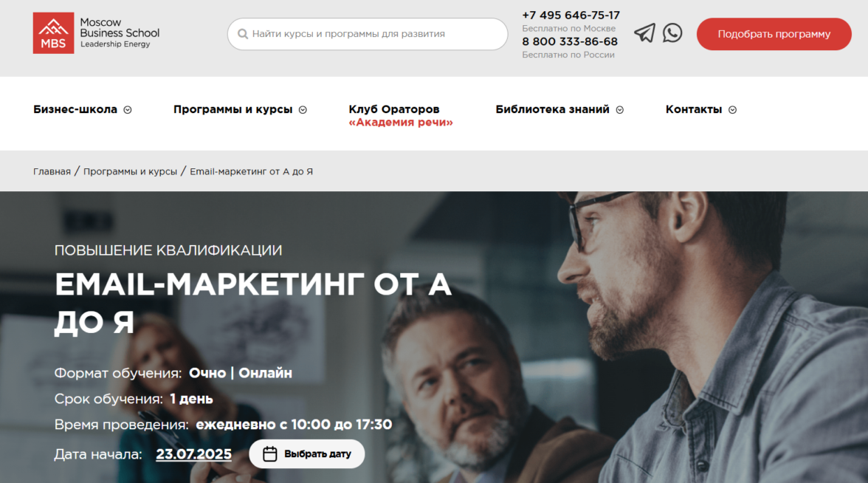
Task: Open the Telegram messenger icon
Action: pos(644,33)
